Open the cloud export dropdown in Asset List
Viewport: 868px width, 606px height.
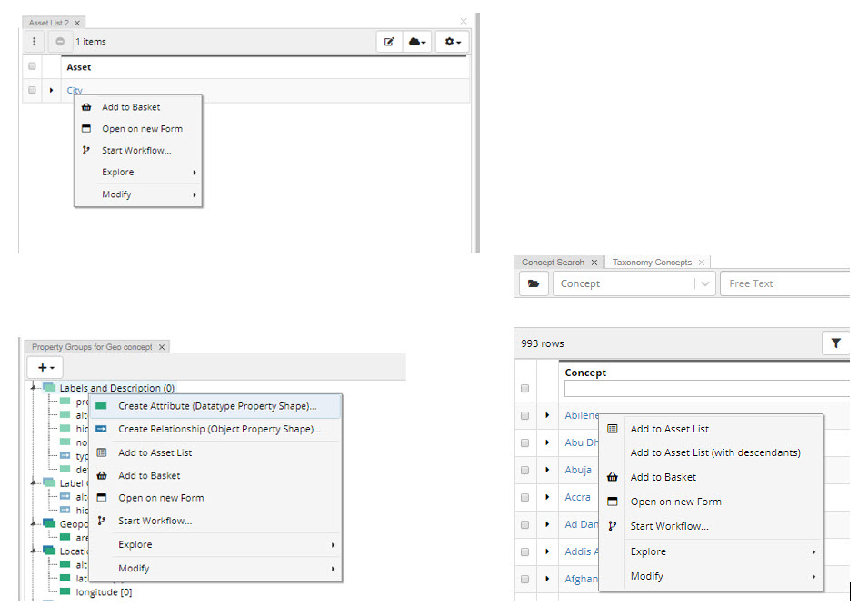[x=417, y=42]
